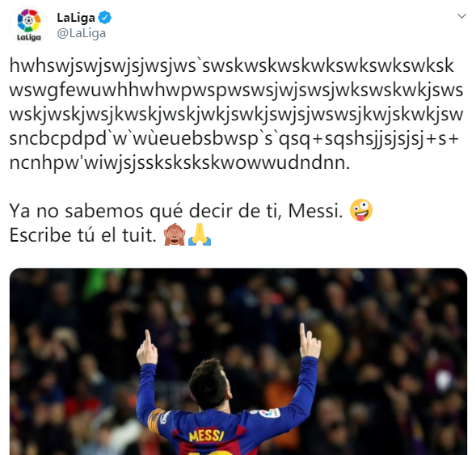Open the Messi celebration photo

coord(238,361)
